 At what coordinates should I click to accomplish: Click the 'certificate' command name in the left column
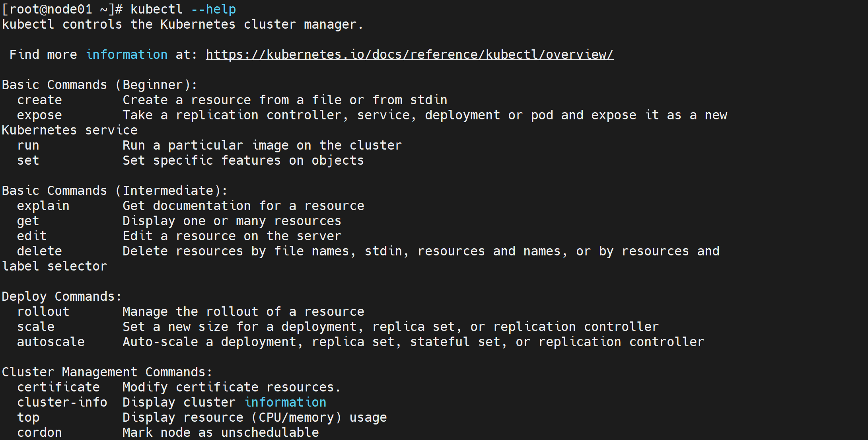tap(58, 387)
